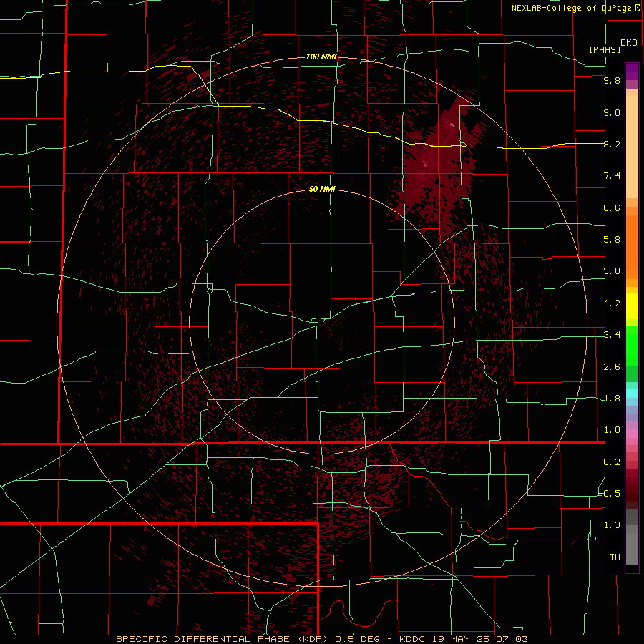Click the DKD product label
The height and width of the screenshot is (644, 644).
629,43
